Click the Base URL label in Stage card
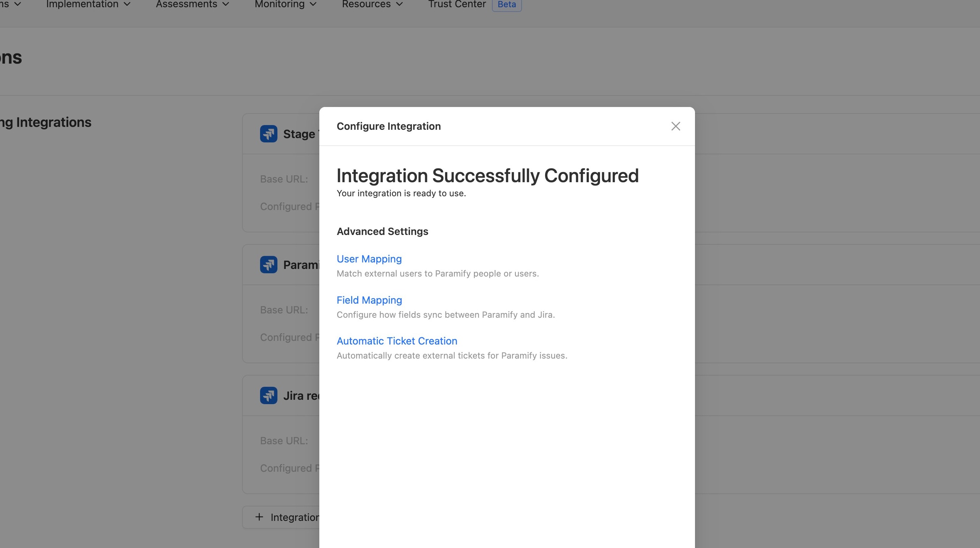 pyautogui.click(x=284, y=179)
